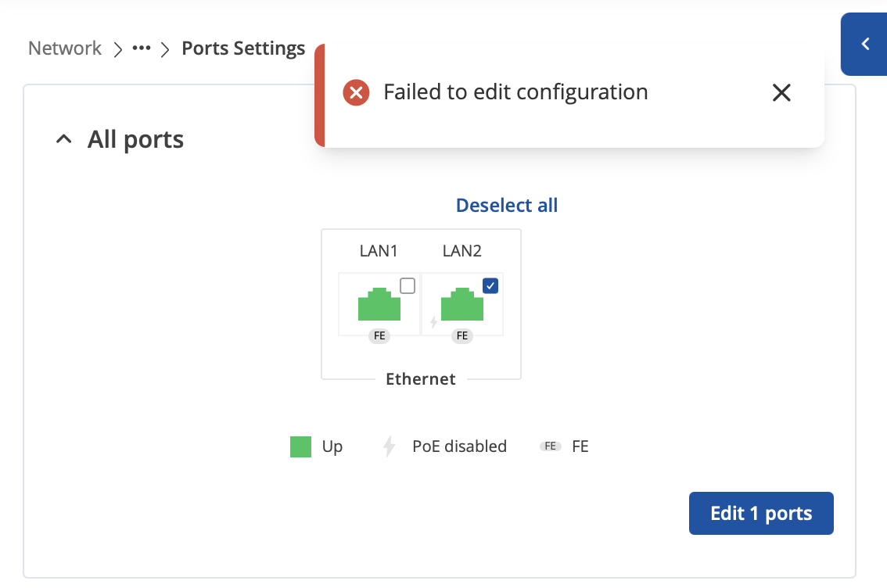The image size is (887, 588).
Task: Click the Deselect all link
Action: [x=507, y=205]
